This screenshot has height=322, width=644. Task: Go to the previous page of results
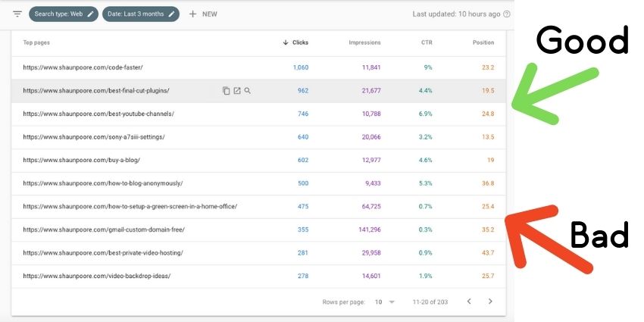click(x=469, y=302)
